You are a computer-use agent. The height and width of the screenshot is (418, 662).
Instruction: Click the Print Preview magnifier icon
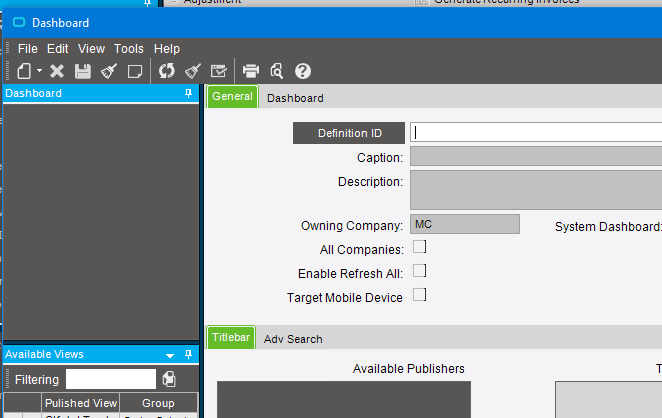click(x=277, y=71)
